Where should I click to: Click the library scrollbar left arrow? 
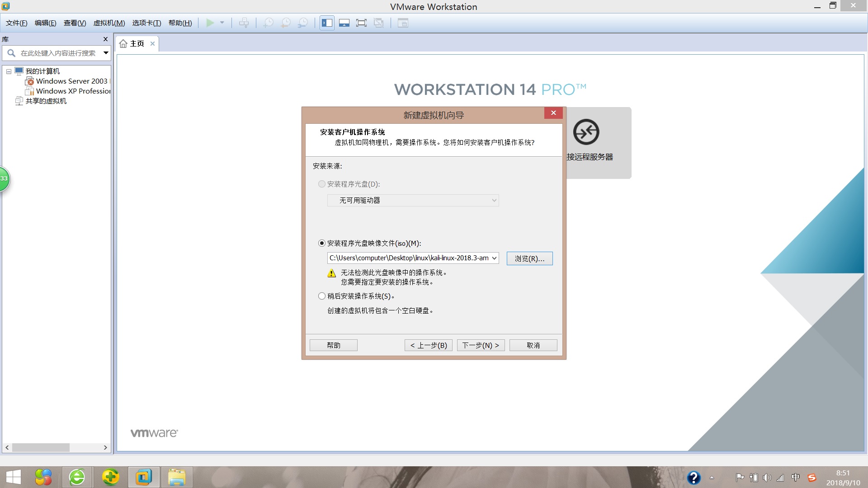point(7,447)
